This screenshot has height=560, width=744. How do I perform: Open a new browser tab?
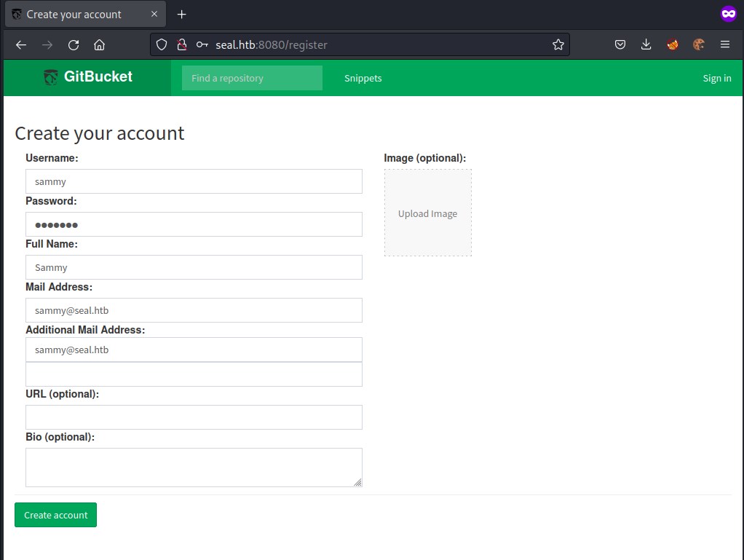[x=182, y=15]
